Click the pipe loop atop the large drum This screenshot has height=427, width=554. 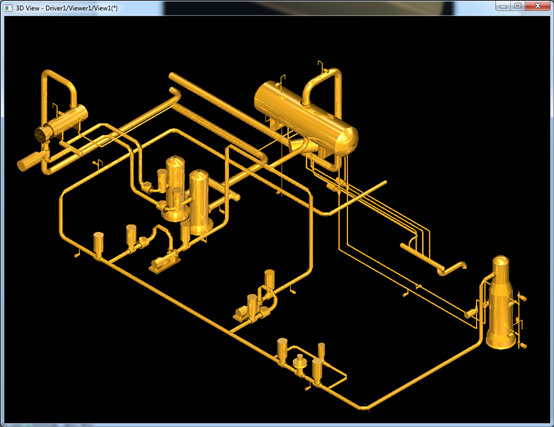click(x=323, y=86)
